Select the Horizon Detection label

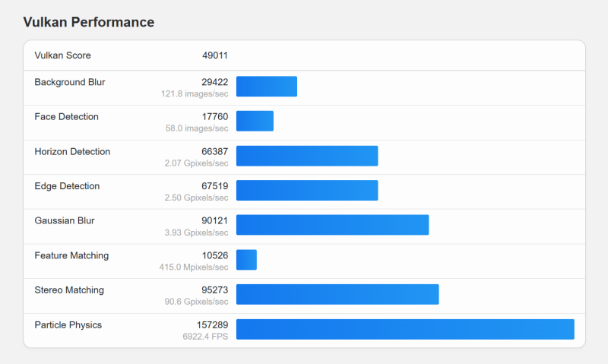pos(72,151)
